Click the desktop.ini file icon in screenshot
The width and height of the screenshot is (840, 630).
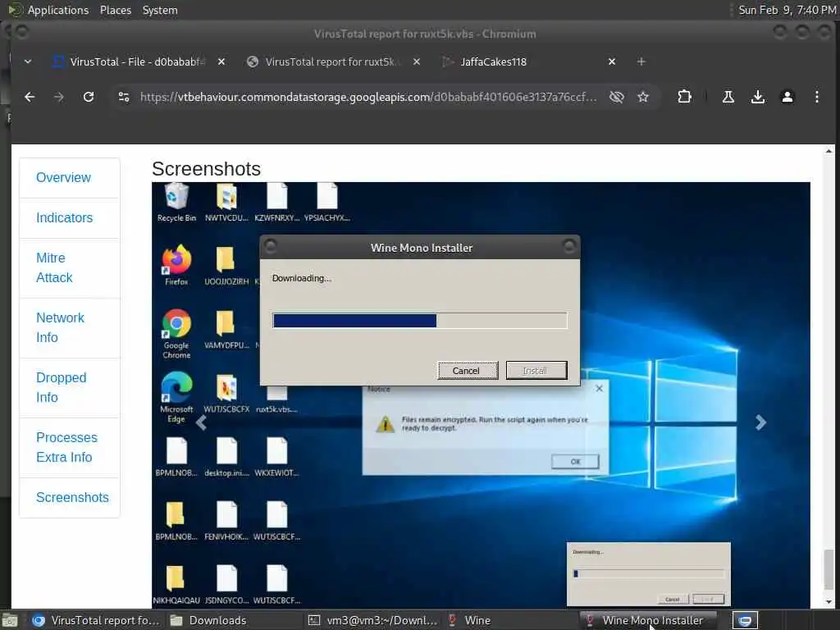[x=226, y=456]
